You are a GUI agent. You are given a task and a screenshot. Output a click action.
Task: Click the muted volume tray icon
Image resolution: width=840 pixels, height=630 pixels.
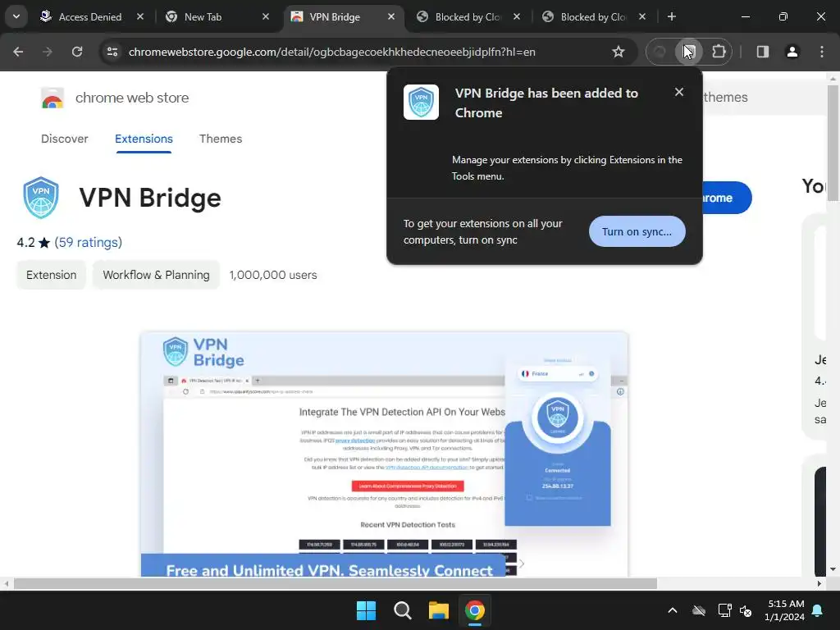click(x=745, y=610)
